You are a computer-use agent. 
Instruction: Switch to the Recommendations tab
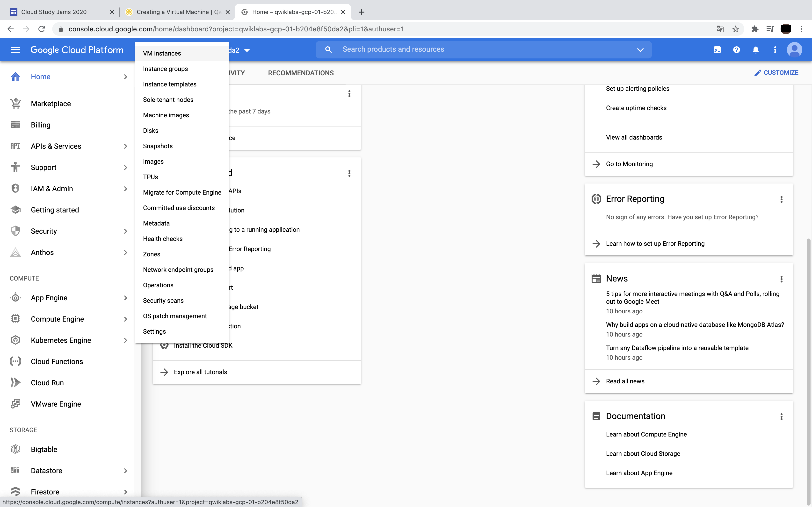pos(301,73)
